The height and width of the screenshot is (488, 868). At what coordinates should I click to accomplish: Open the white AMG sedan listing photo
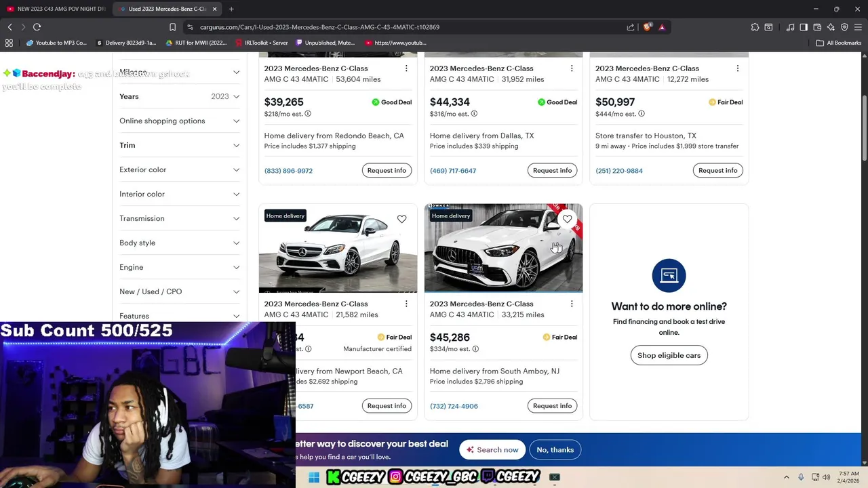point(503,248)
